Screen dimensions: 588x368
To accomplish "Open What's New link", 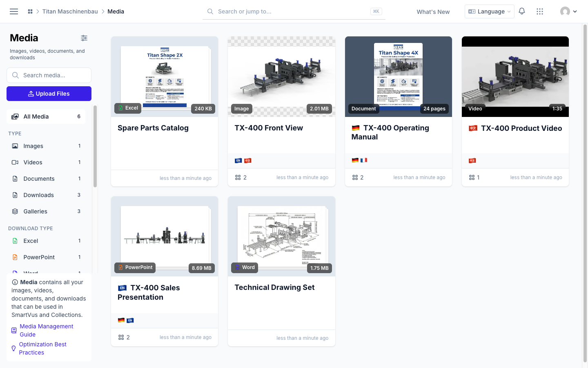I will (x=433, y=12).
